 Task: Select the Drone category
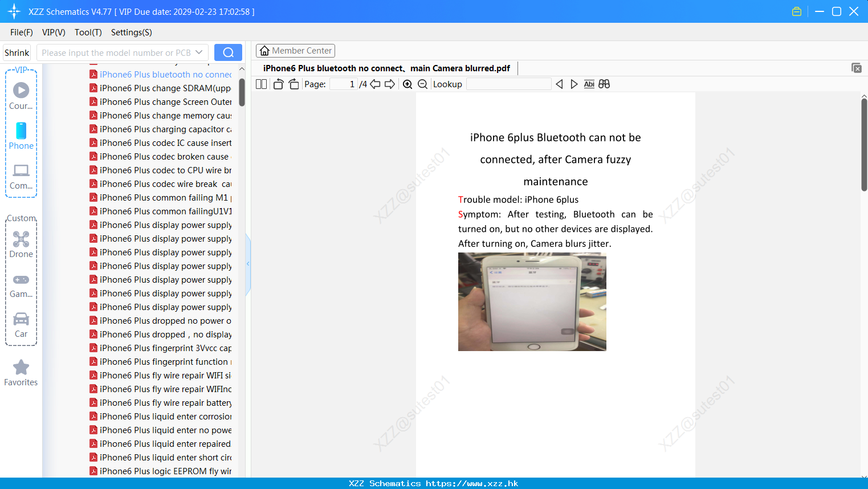(x=21, y=244)
